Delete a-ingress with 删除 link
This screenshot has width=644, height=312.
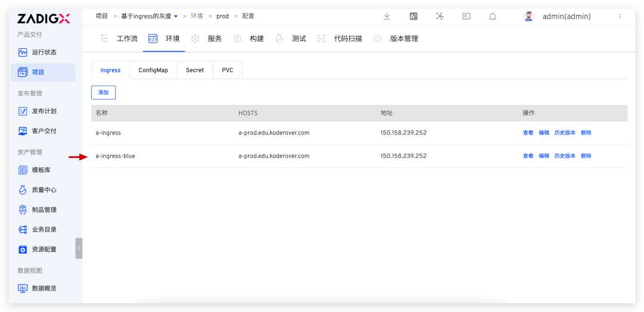click(586, 133)
